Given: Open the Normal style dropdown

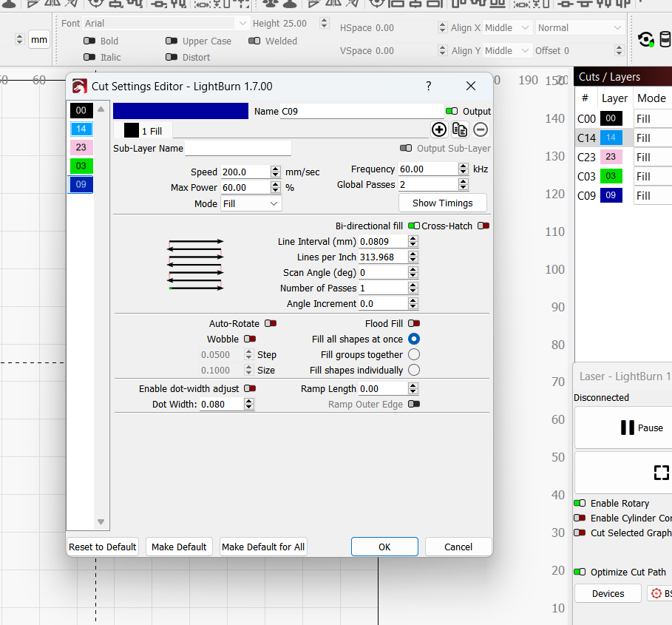Looking at the screenshot, I should [580, 28].
